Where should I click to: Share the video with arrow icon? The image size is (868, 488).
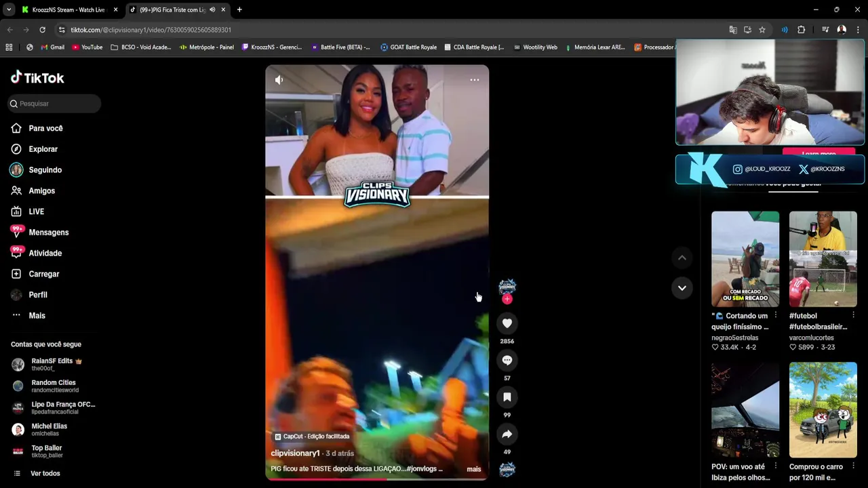507,434
